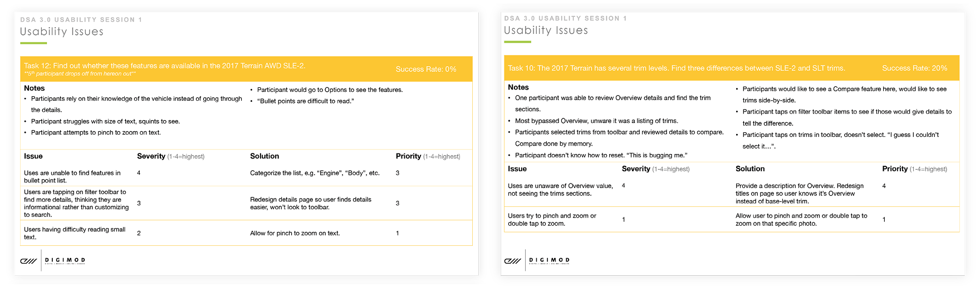Select the 'Provide a description for Overview' solution
980x292 pixels.
click(800, 194)
